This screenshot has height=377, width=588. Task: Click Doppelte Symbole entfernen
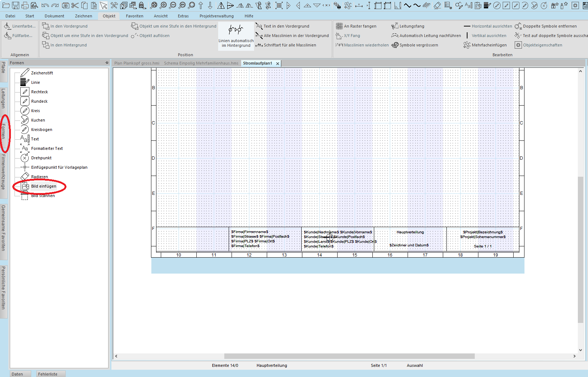[549, 26]
